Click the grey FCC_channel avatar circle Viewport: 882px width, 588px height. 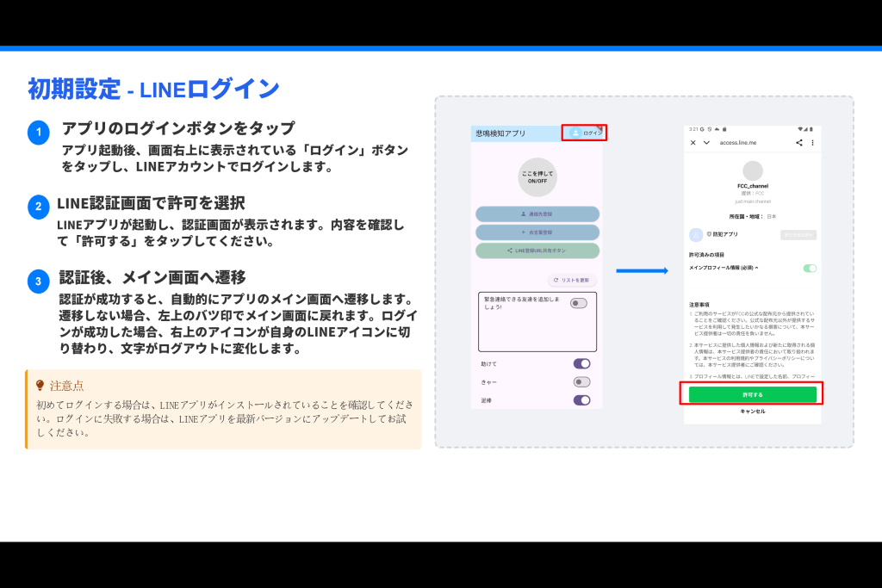pyautogui.click(x=753, y=171)
